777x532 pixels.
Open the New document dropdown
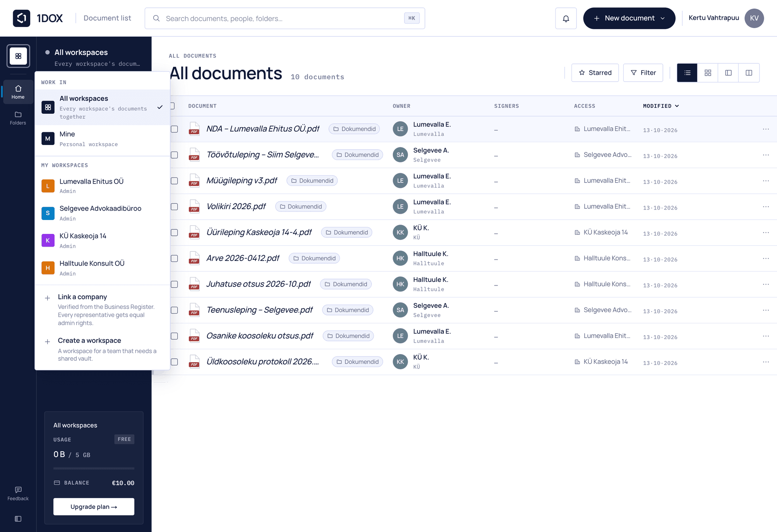click(629, 18)
